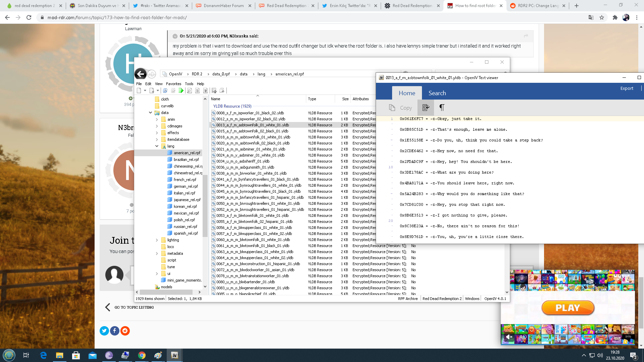Viewport: 644px width, 362px height.
Task: Sort the file list by the Name column
Action: (x=257, y=99)
